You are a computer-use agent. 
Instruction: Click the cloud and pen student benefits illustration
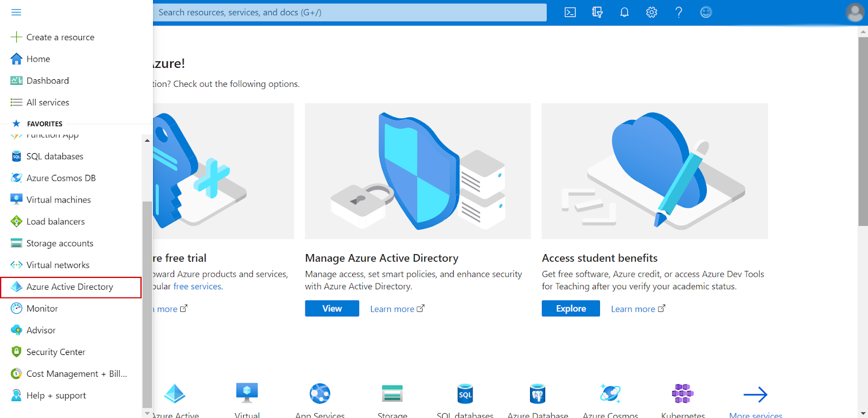(655, 171)
